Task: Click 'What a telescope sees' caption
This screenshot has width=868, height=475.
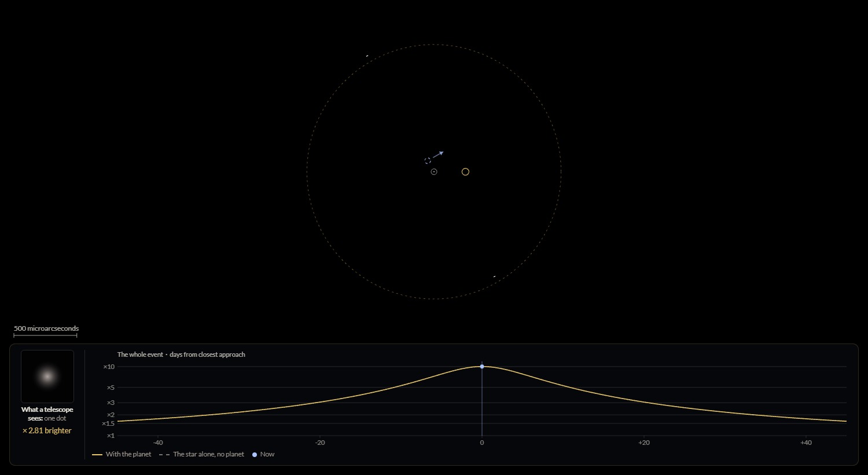Action: tap(47, 414)
